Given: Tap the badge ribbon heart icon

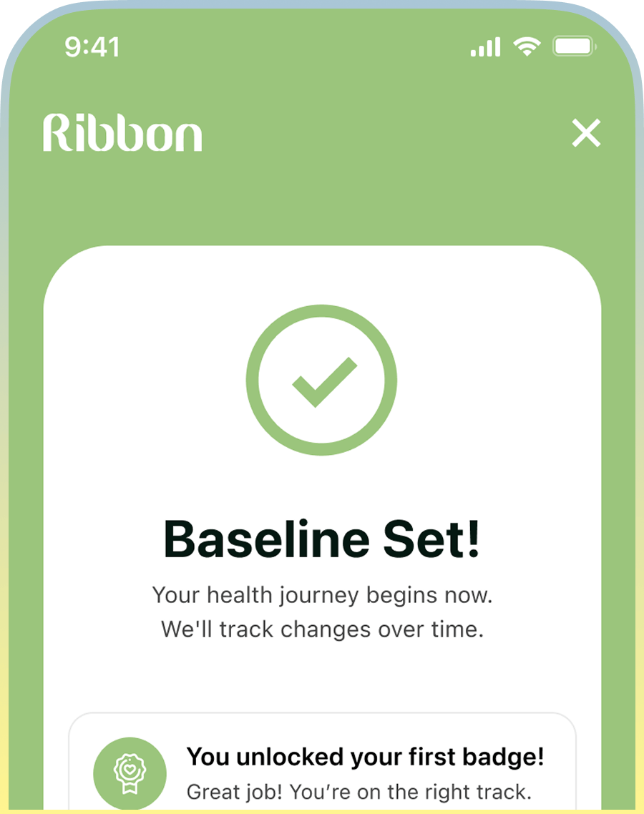Looking at the screenshot, I should click(130, 773).
